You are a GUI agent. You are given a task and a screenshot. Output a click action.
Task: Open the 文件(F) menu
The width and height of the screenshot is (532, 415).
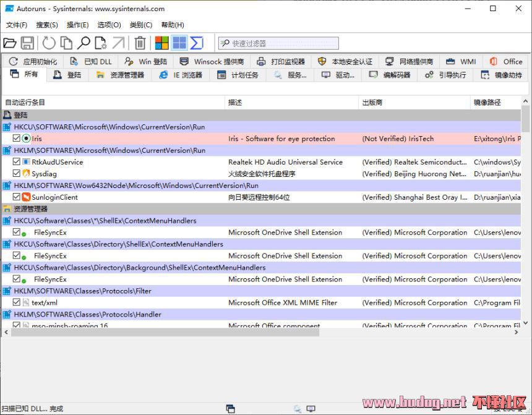pyautogui.click(x=17, y=25)
